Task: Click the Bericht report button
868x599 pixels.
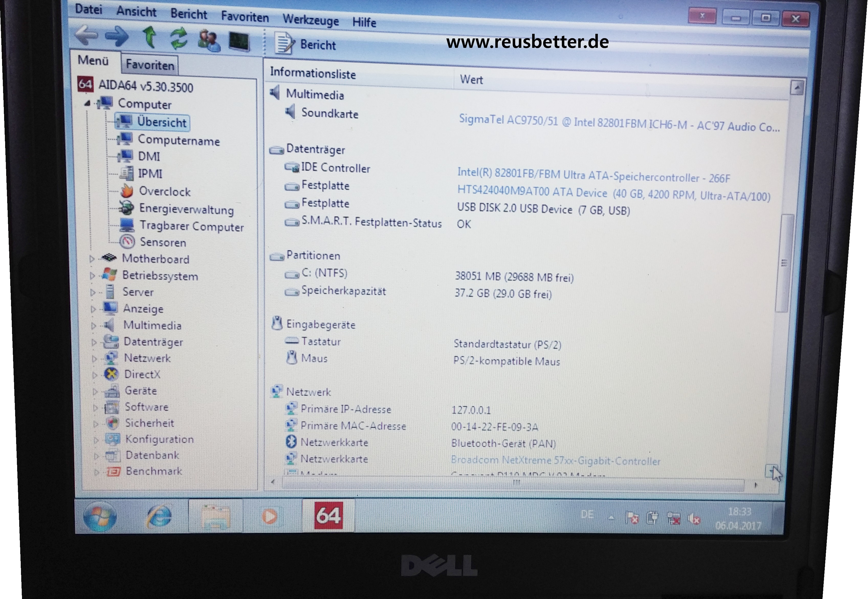Action: (305, 44)
